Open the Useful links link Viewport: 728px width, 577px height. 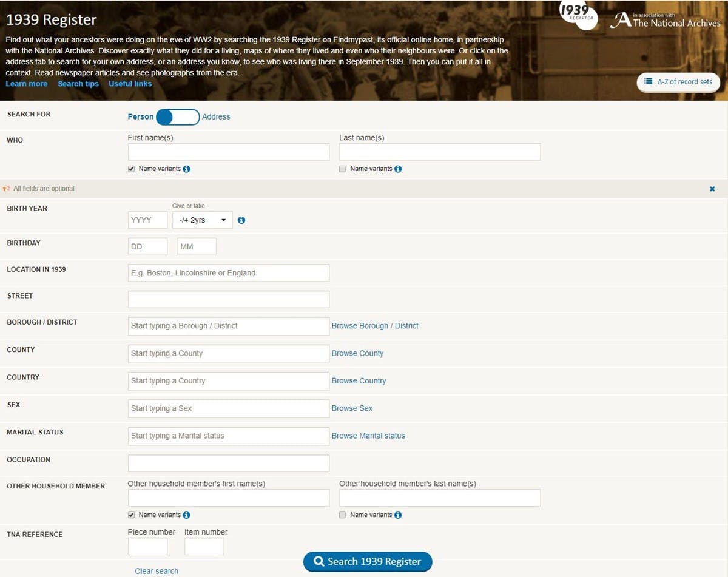130,84
